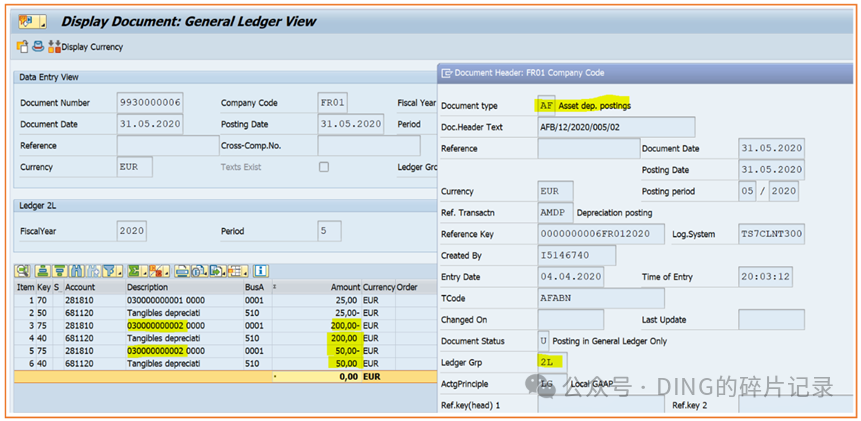Click amount 200,00 in item 4
This screenshot has width=861, height=421.
point(344,338)
